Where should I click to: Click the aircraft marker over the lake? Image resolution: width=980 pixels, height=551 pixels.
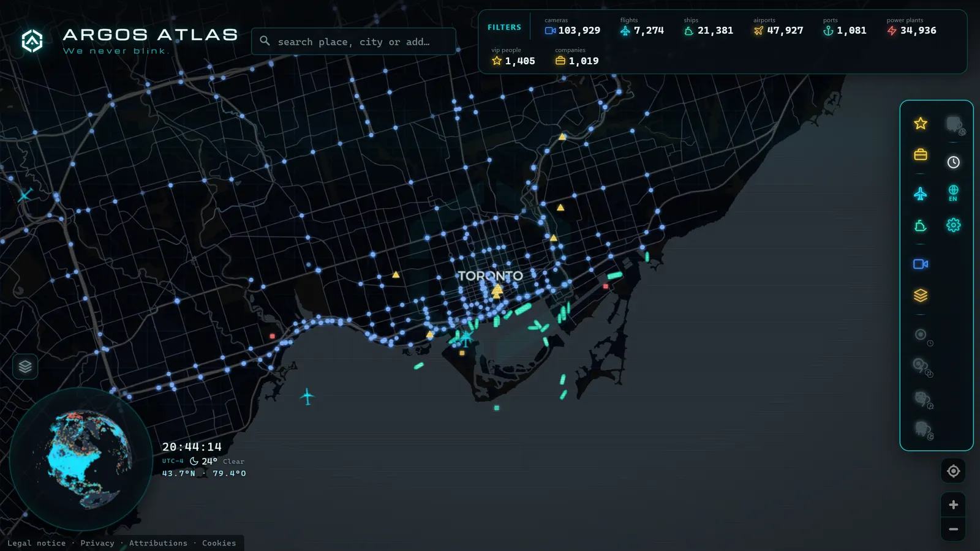pos(307,397)
